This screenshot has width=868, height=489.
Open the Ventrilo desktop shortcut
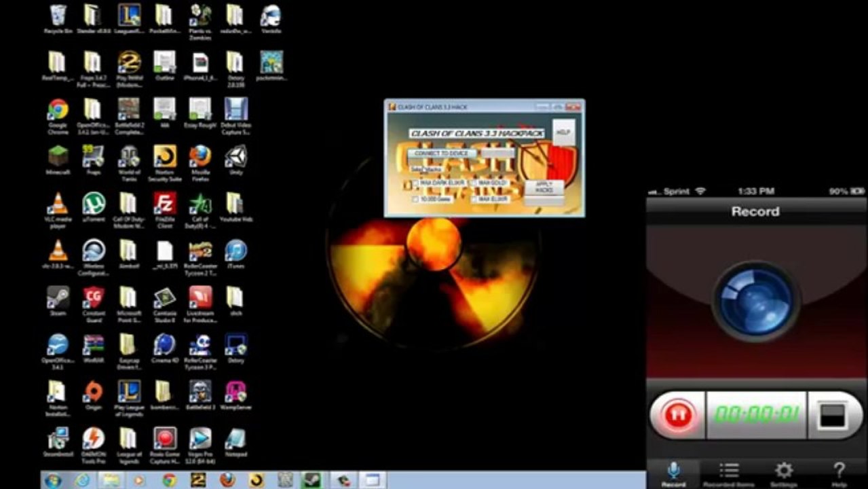(x=271, y=19)
